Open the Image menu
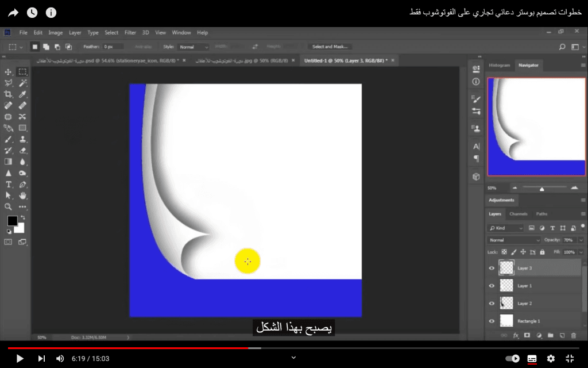Screen dimensions: 588x368 (x=55, y=33)
